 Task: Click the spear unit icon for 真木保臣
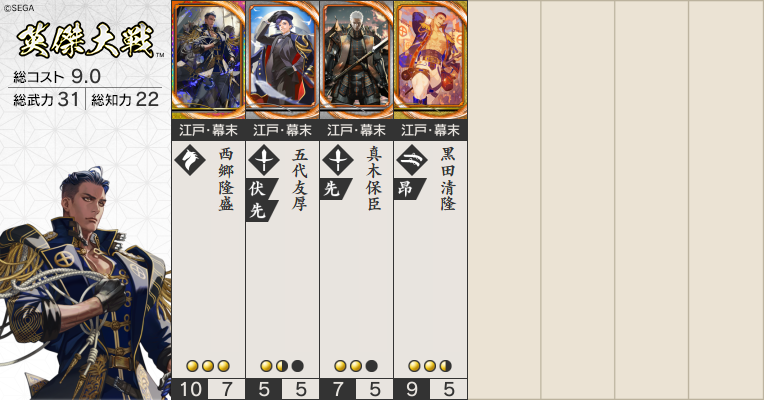(338, 160)
